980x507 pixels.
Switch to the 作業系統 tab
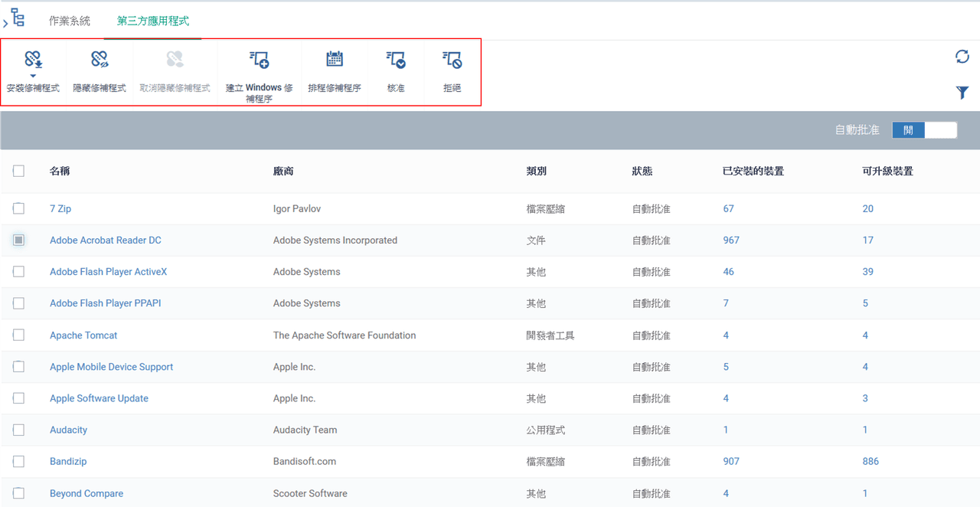(70, 21)
